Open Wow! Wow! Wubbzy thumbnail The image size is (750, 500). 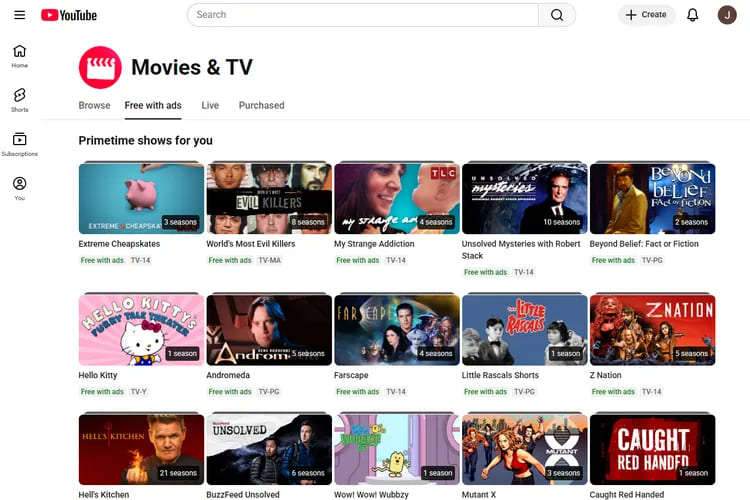[x=397, y=450]
